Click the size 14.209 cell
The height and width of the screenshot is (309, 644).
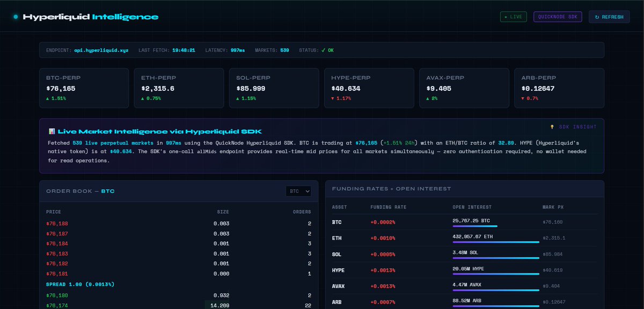[x=221, y=305]
